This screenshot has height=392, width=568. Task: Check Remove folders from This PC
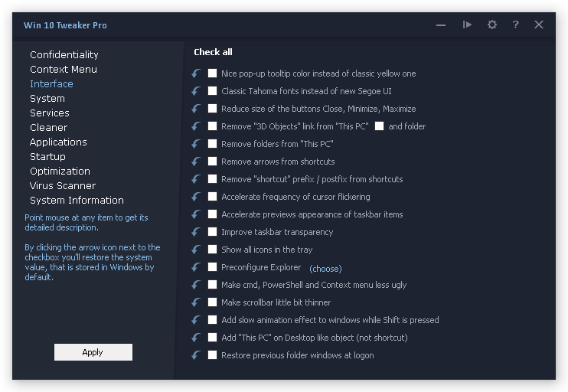pos(213,144)
